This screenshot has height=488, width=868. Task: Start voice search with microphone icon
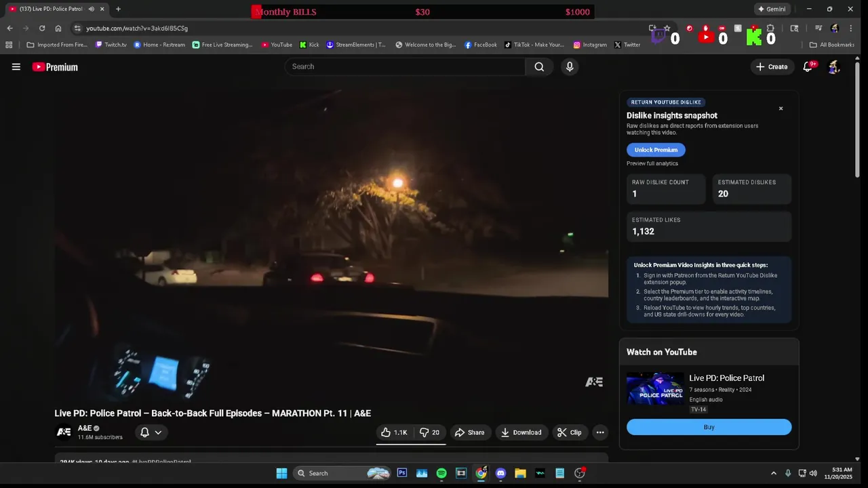570,66
